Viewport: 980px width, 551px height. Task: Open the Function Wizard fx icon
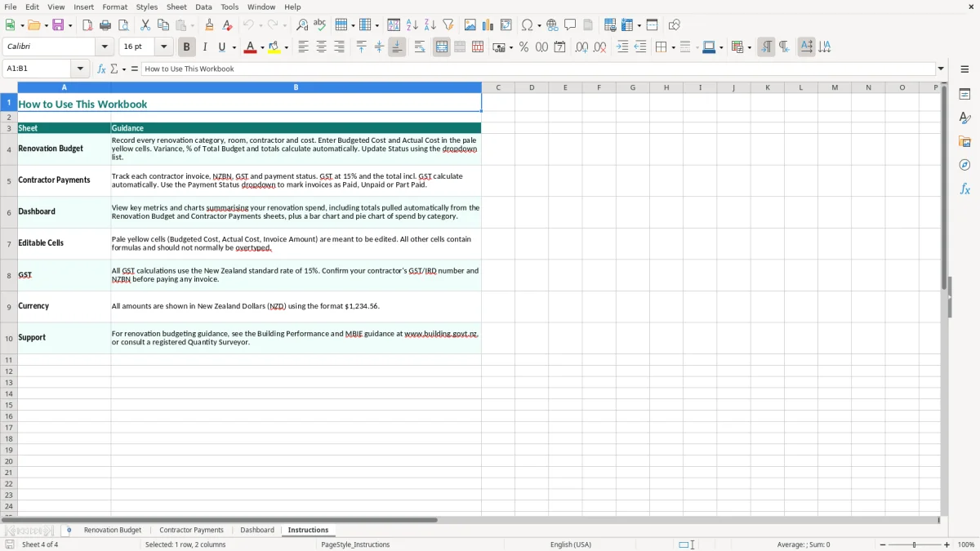pos(101,69)
